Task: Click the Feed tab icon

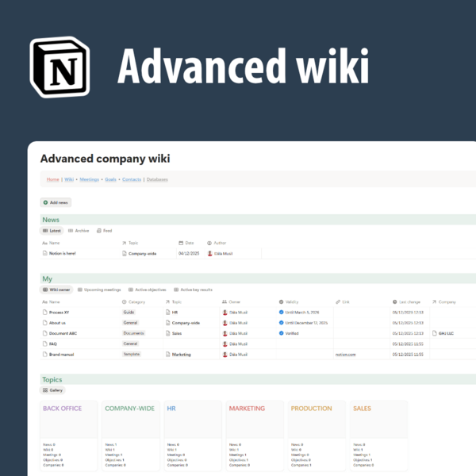Action: [x=98, y=231]
